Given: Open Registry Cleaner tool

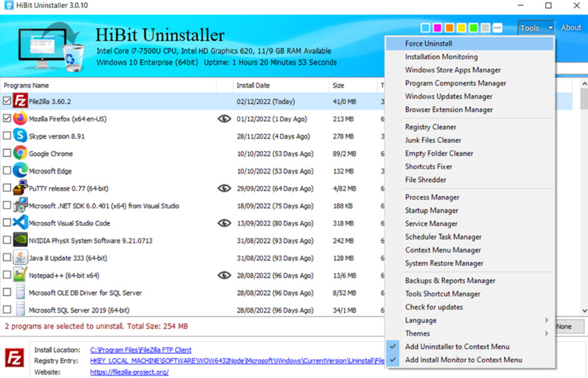Looking at the screenshot, I should pyautogui.click(x=470, y=127).
